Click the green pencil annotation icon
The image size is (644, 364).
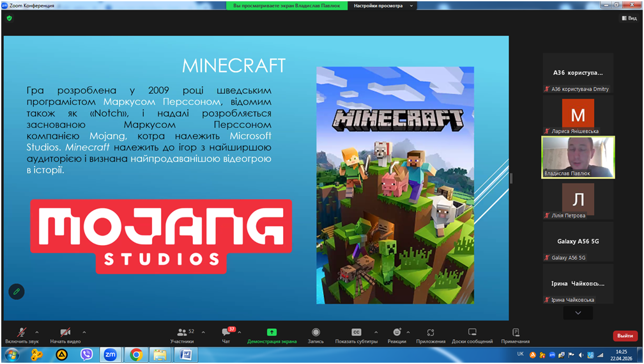[17, 291]
